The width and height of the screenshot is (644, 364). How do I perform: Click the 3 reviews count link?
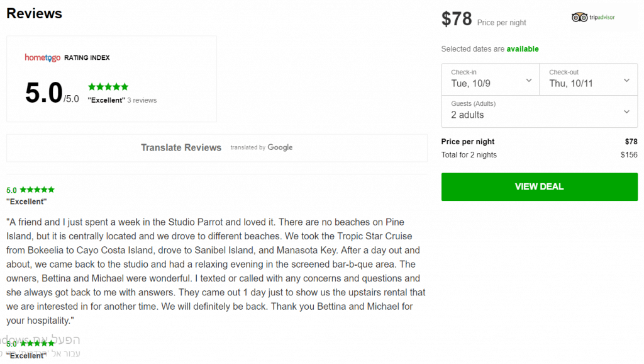(x=142, y=100)
